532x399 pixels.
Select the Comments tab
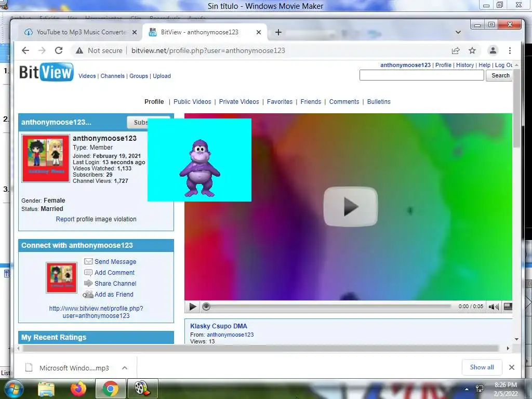point(344,102)
